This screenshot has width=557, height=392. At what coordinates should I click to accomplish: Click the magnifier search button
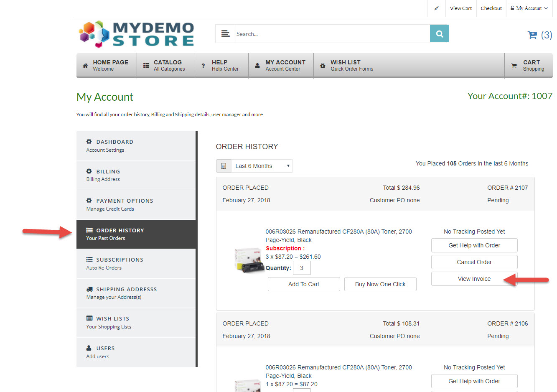tap(439, 34)
